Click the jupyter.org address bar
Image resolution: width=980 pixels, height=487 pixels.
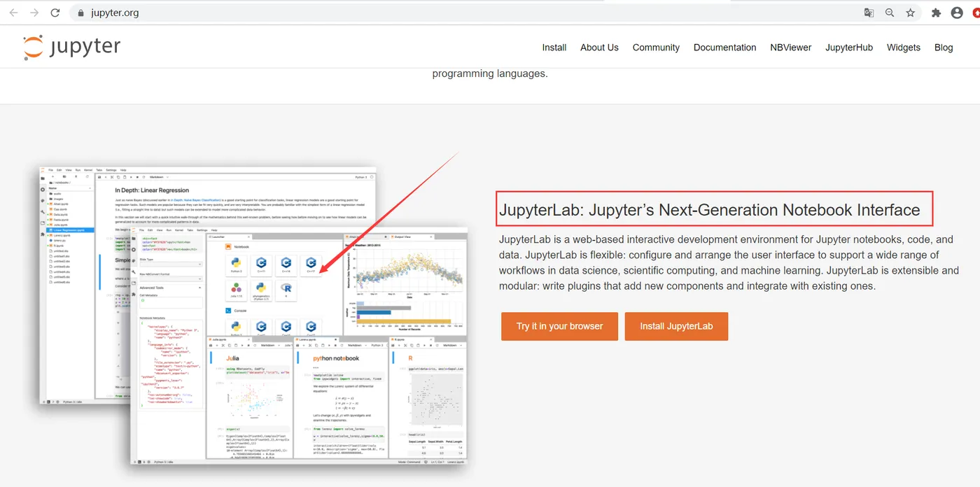[462, 13]
